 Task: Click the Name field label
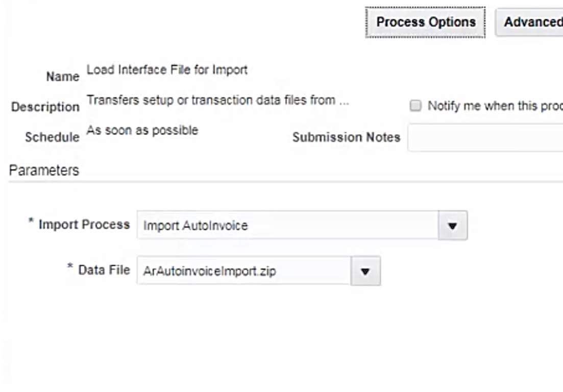point(63,77)
